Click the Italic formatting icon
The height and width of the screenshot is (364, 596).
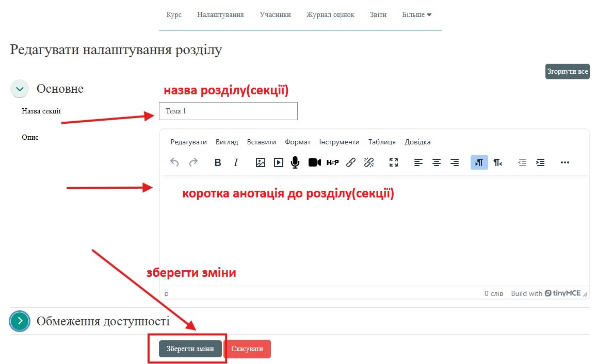[236, 162]
